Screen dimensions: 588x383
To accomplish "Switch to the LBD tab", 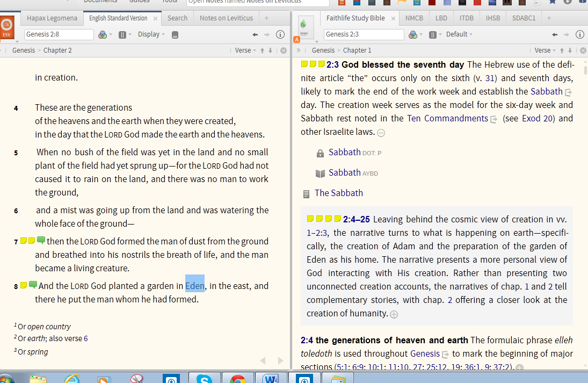I will [x=441, y=18].
